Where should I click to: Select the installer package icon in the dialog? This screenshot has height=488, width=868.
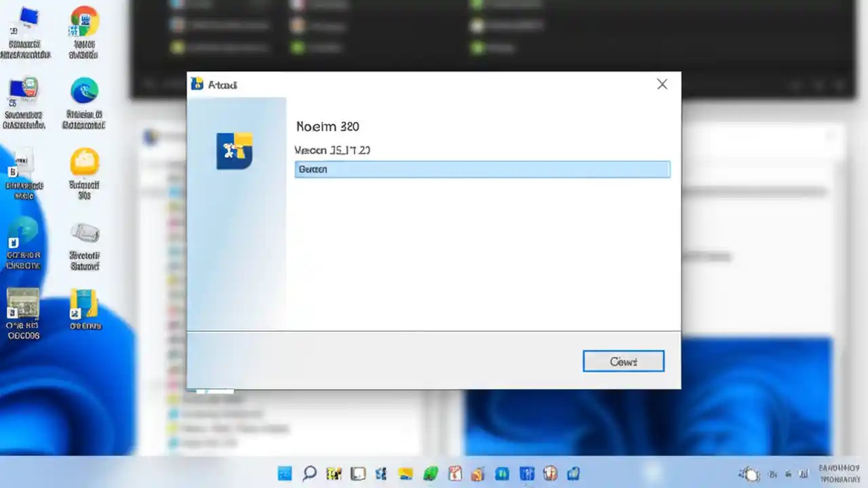point(235,149)
